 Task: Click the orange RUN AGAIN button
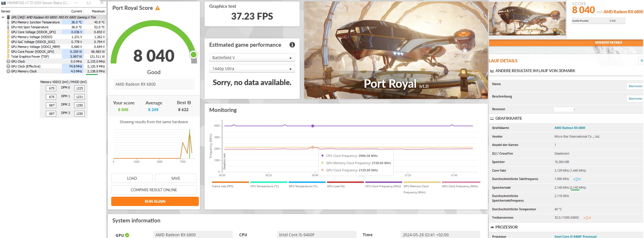coord(155,201)
